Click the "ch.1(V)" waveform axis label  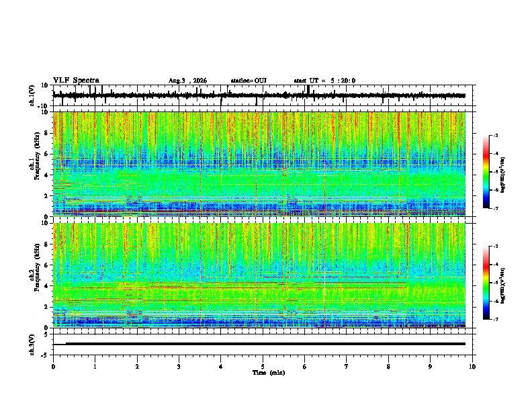point(32,95)
